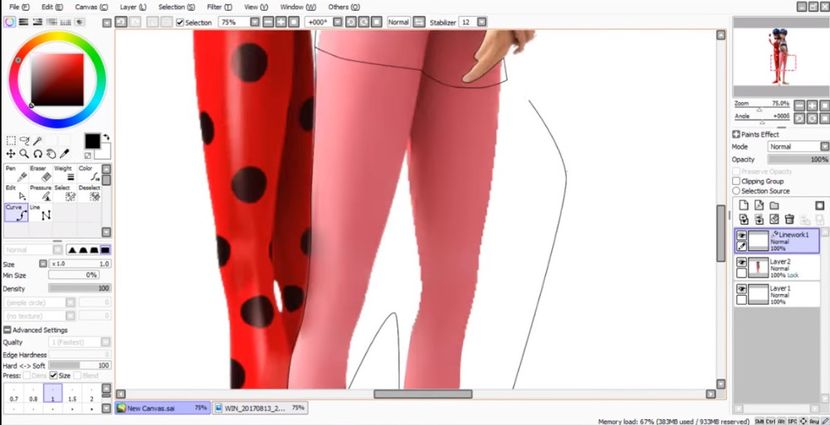Open the Window menu

coord(298,7)
